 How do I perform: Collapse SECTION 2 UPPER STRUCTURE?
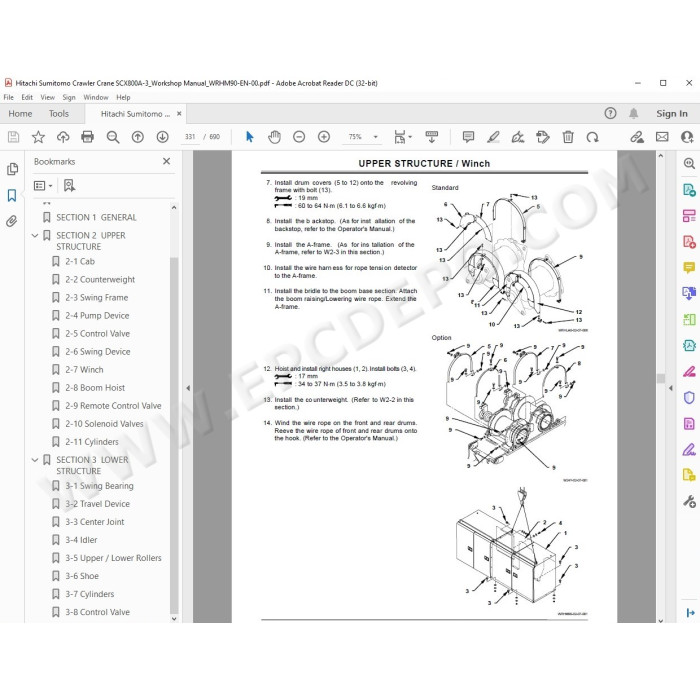pos(35,235)
